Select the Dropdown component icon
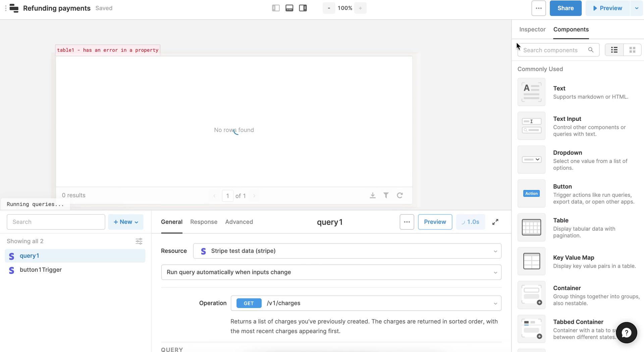This screenshot has width=644, height=352. [x=531, y=160]
